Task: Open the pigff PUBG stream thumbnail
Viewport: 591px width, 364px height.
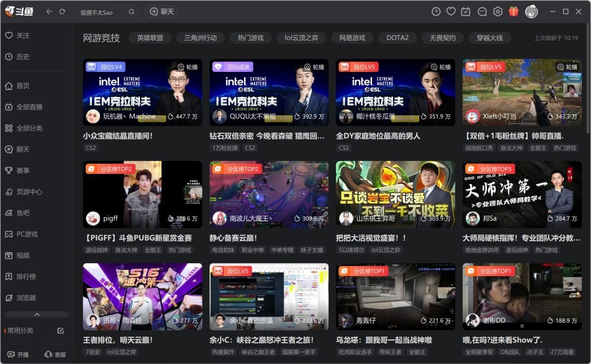Action: 142,194
